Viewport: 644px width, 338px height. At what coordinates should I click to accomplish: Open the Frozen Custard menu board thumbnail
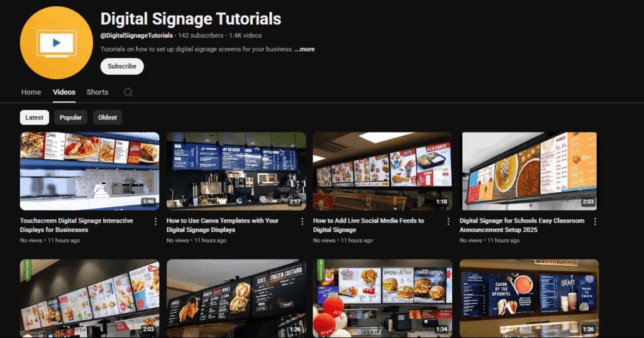(236, 298)
